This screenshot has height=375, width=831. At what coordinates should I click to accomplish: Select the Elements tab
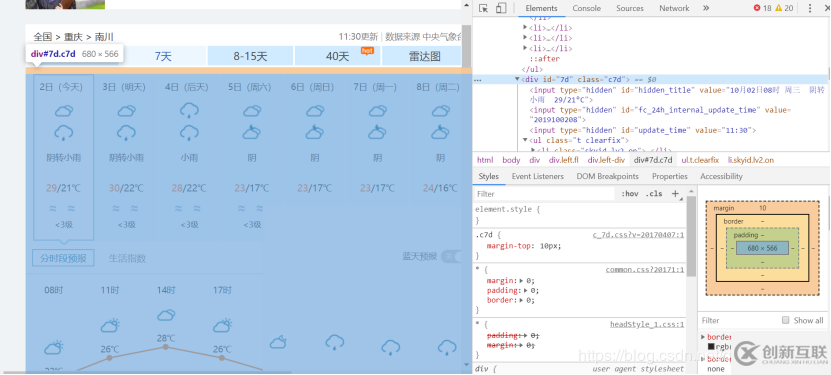tap(541, 8)
